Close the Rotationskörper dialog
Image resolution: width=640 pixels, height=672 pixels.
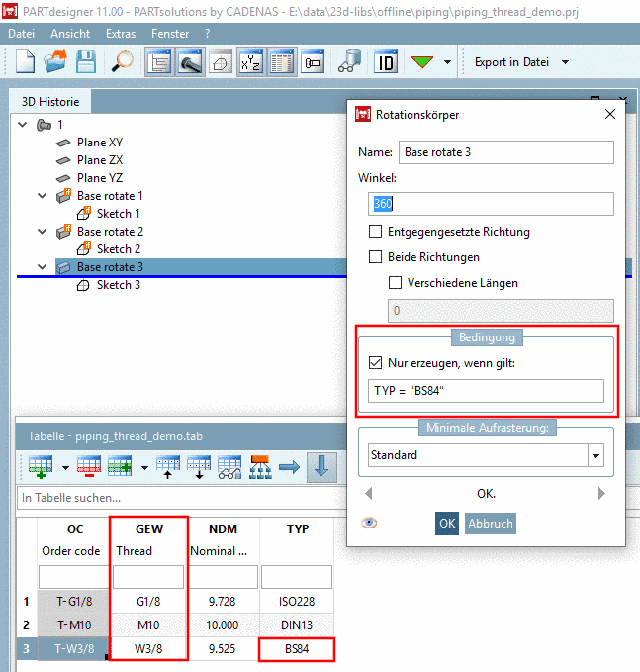coord(610,114)
